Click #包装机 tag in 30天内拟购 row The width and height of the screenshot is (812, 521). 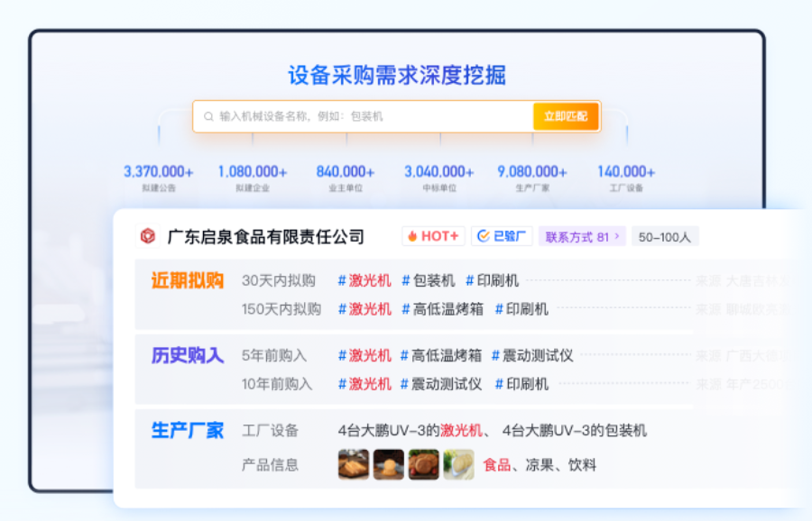[429, 280]
